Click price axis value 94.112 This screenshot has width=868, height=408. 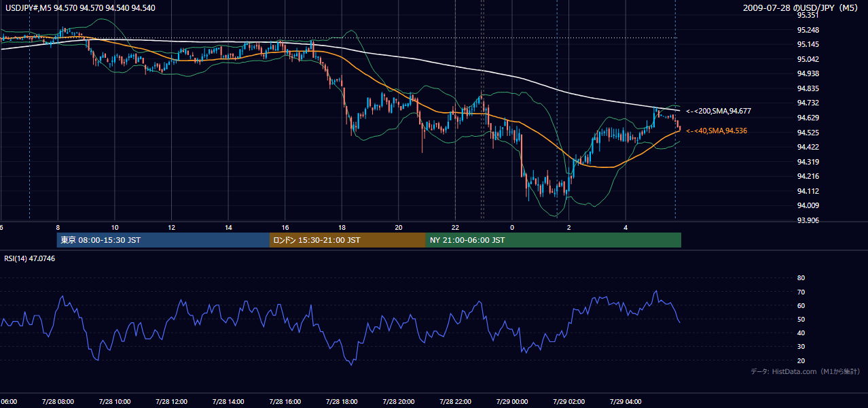coord(808,191)
